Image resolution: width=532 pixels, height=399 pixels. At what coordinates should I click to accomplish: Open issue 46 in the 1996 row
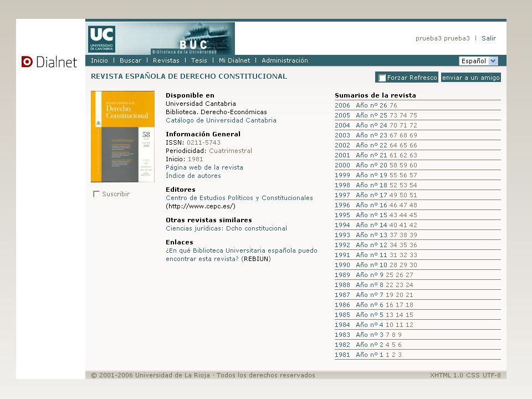393,205
